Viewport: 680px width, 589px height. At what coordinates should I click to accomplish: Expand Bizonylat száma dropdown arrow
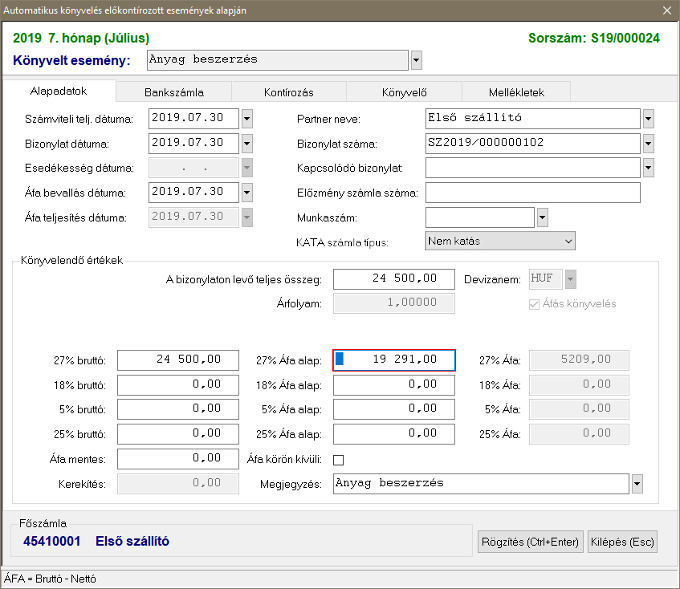[x=648, y=143]
